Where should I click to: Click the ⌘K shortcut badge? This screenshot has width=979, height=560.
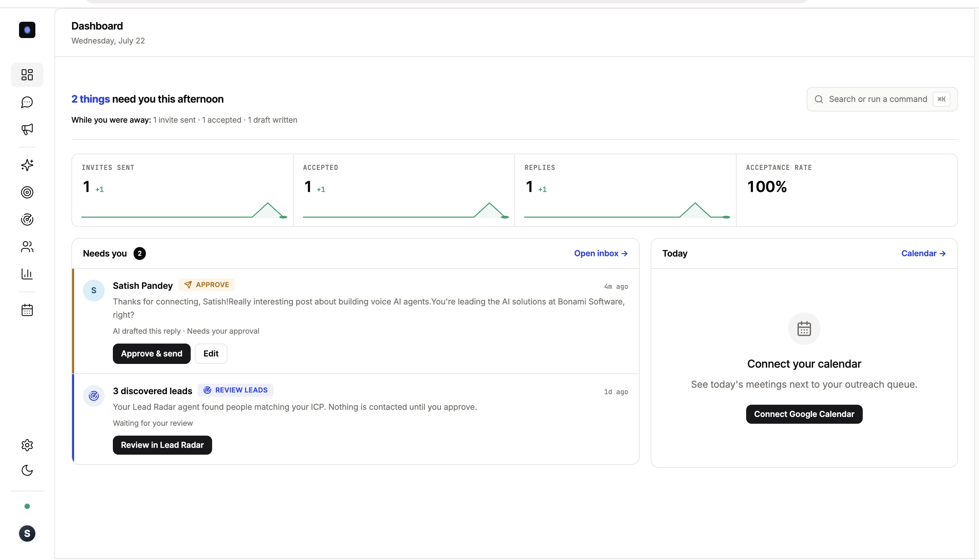(941, 99)
